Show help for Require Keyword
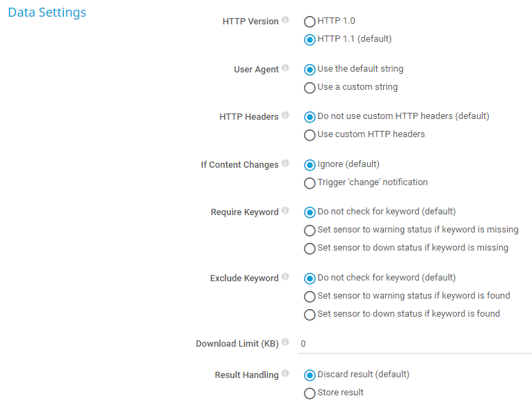 [286, 212]
